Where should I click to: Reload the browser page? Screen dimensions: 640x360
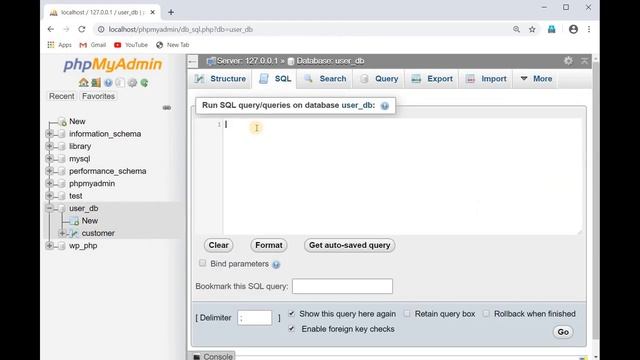point(82,29)
